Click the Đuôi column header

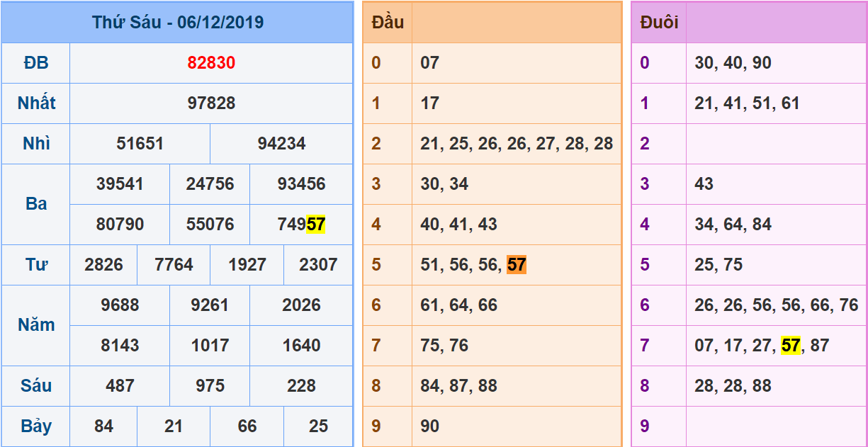click(658, 22)
